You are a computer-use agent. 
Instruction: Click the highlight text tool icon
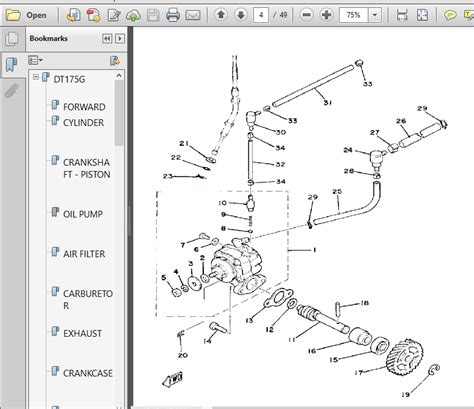469,15
